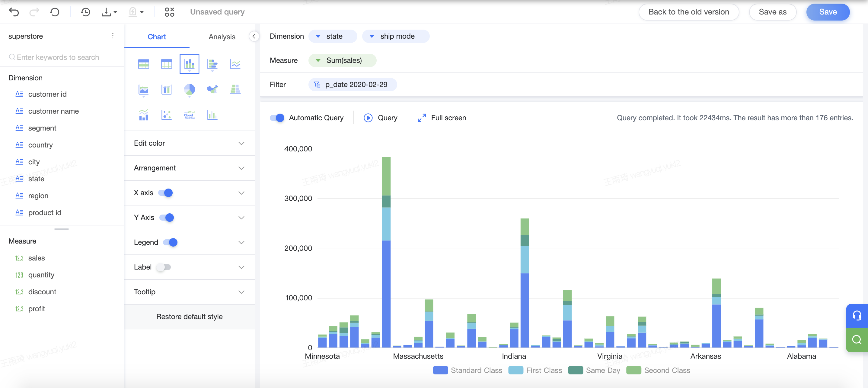
Task: Click the Same Day legend swatch
Action: click(x=575, y=370)
